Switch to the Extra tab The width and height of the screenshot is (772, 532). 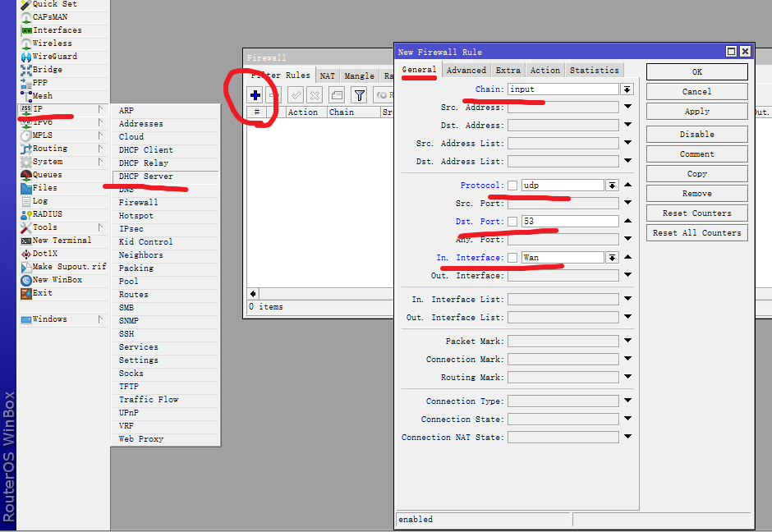508,71
